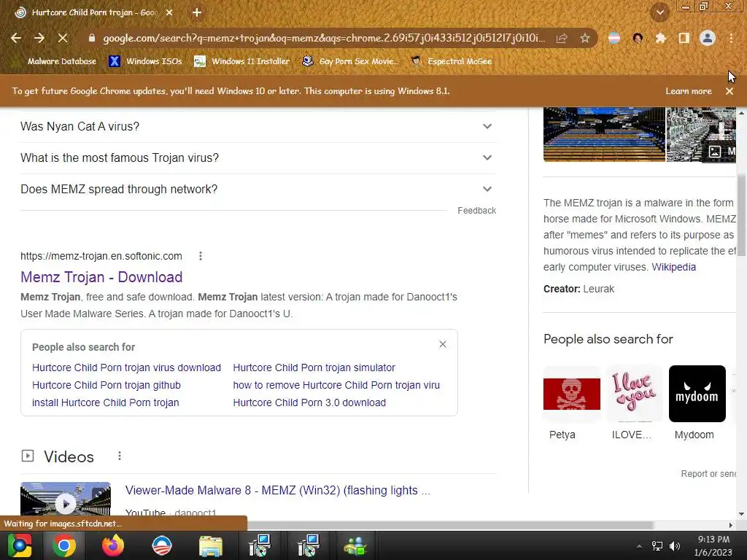This screenshot has width=747, height=560.
Task: Select the ILOVE... related search card
Action: 634,403
